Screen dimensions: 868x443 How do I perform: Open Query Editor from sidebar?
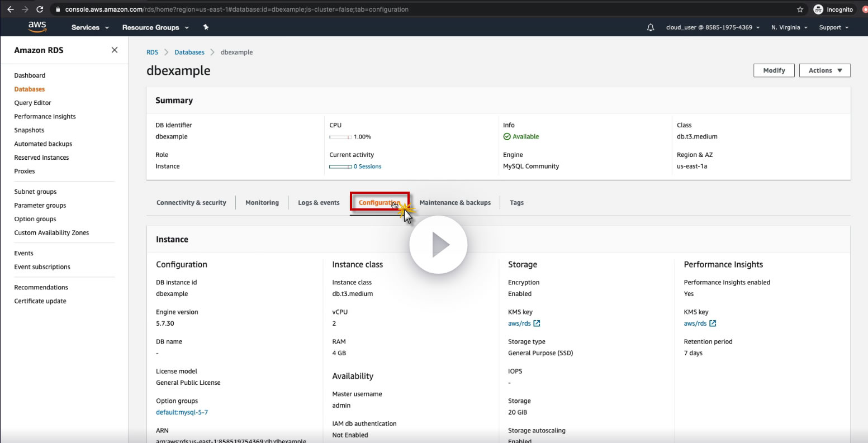[x=32, y=103]
